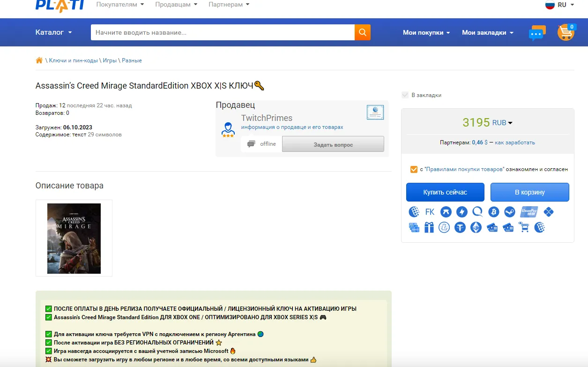Click 'В корзину' button
Image resolution: width=588 pixels, height=367 pixels.
point(530,192)
